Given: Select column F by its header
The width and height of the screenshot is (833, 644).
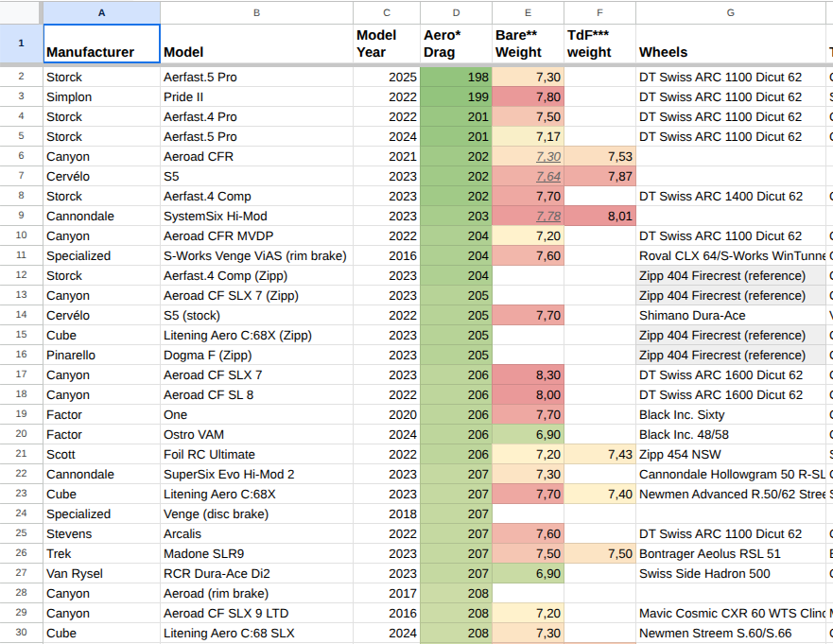Looking at the screenshot, I should (599, 12).
